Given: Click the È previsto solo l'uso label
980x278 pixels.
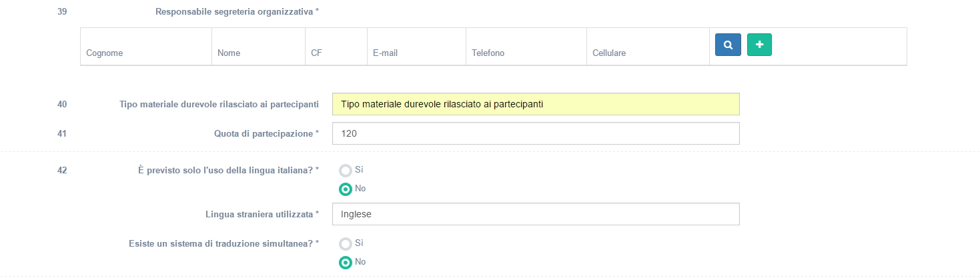Looking at the screenshot, I should pos(226,170).
